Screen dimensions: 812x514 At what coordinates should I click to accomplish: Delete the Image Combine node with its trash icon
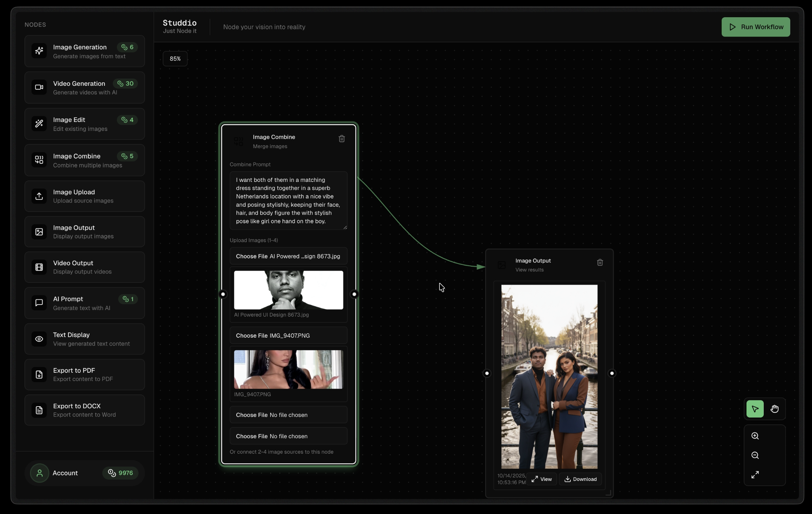click(342, 138)
